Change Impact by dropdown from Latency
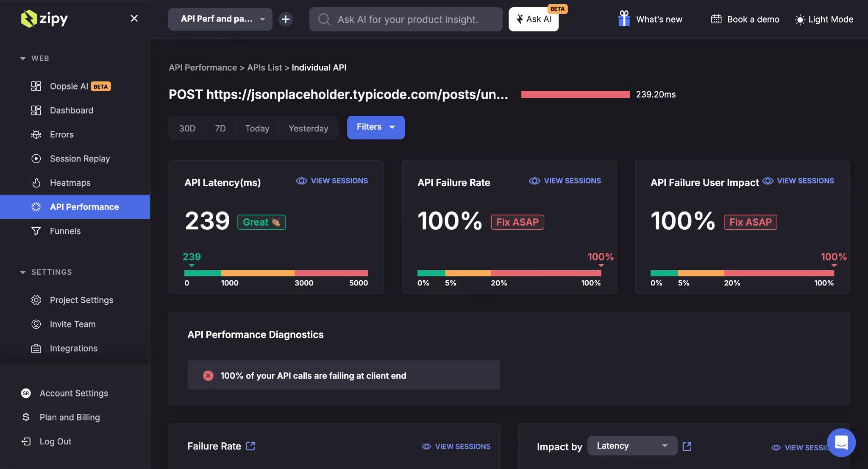The image size is (868, 469). (632, 446)
